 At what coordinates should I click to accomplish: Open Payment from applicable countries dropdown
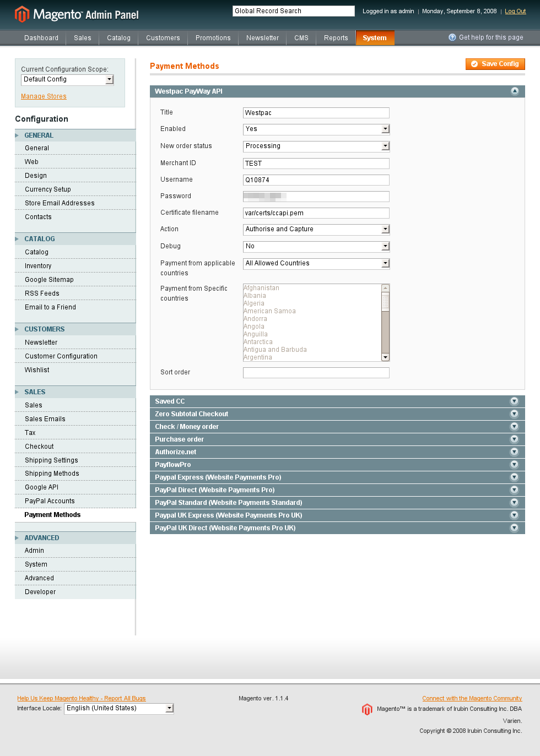tap(316, 263)
